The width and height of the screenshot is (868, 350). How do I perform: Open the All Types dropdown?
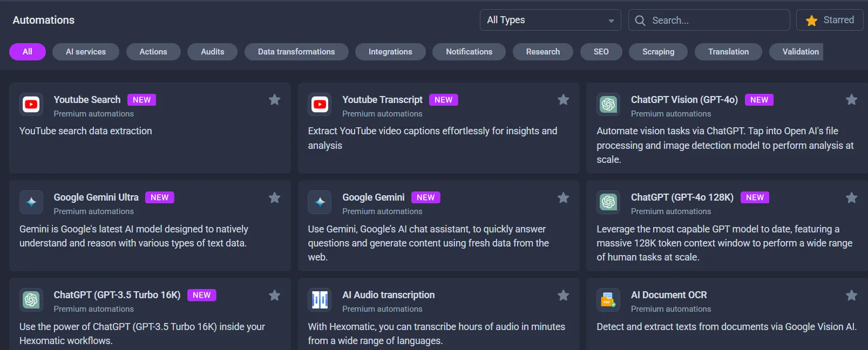point(550,20)
